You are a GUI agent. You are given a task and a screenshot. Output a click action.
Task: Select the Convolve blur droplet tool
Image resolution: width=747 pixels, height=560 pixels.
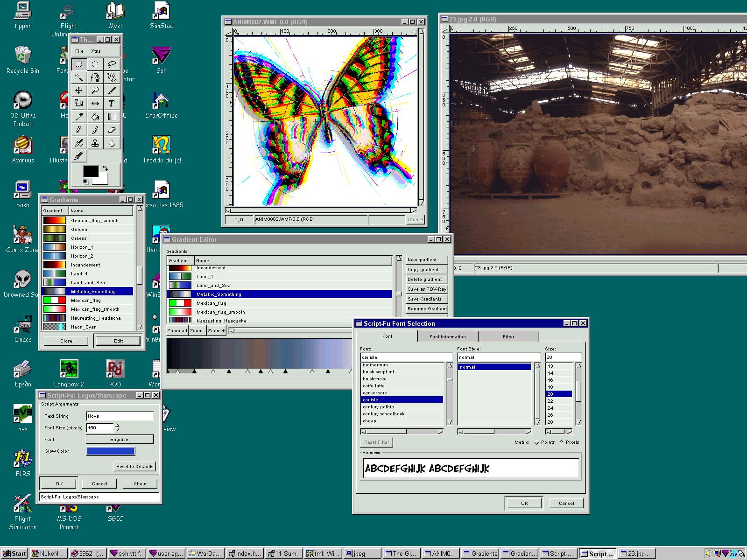pos(112,143)
